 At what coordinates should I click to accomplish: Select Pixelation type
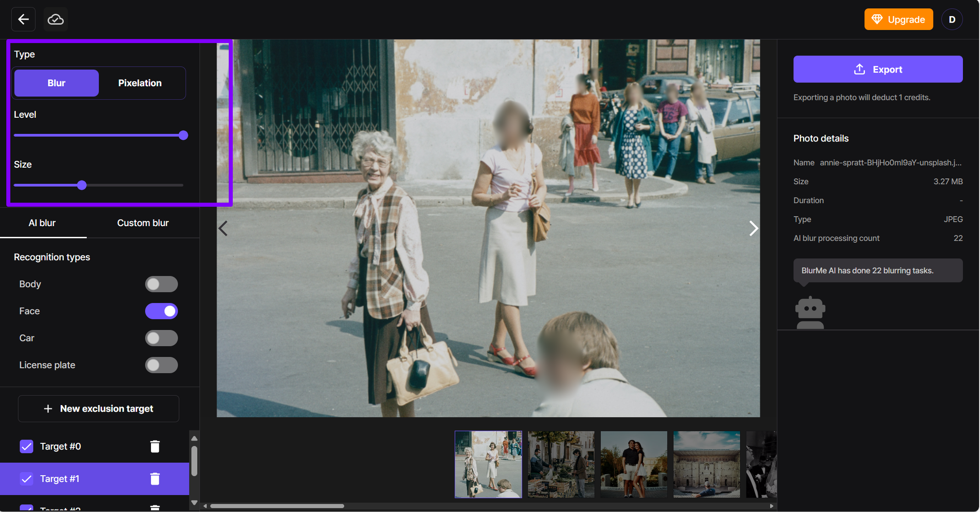click(140, 83)
